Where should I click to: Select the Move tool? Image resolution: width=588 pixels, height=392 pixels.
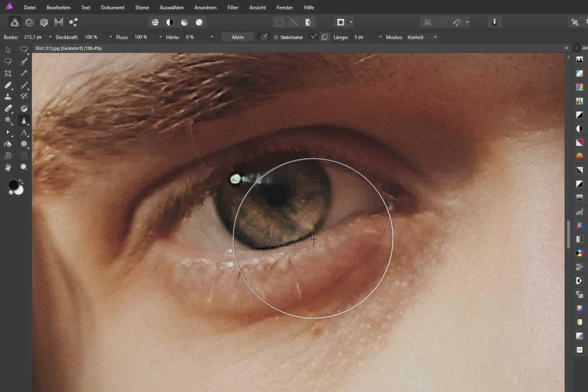tap(8, 49)
